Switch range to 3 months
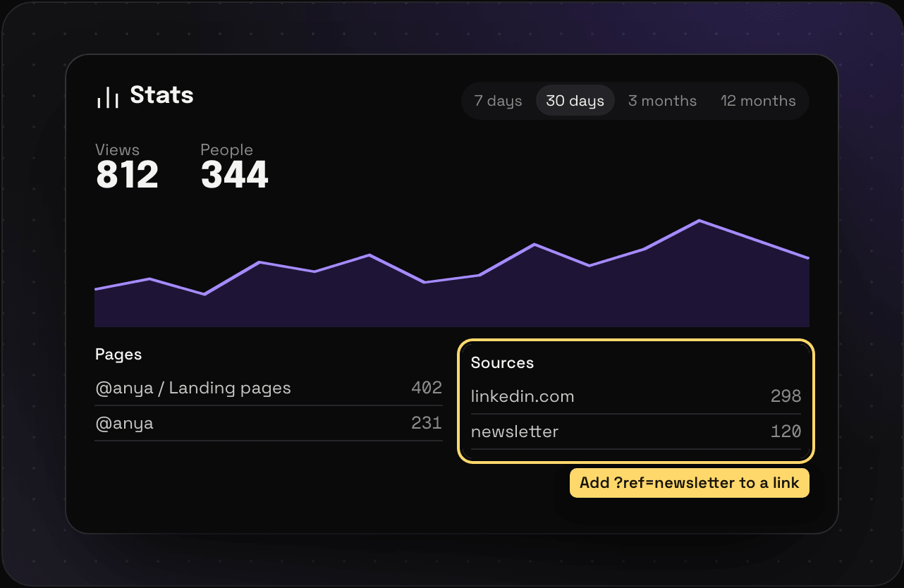 point(662,101)
